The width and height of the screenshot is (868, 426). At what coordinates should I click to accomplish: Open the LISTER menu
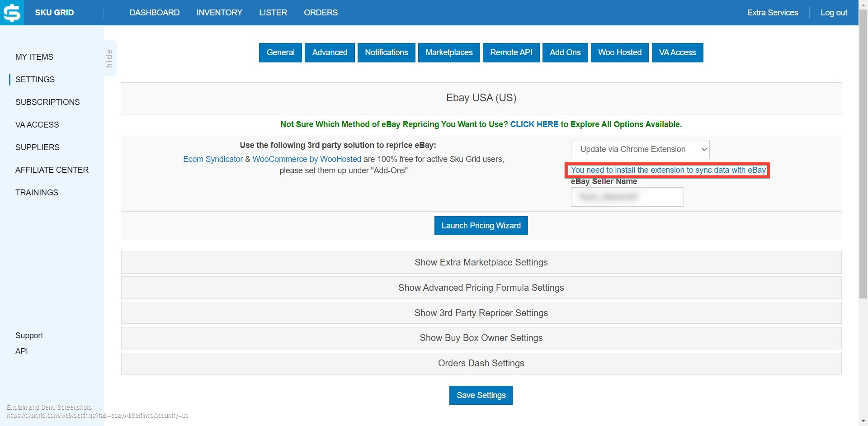pyautogui.click(x=273, y=13)
